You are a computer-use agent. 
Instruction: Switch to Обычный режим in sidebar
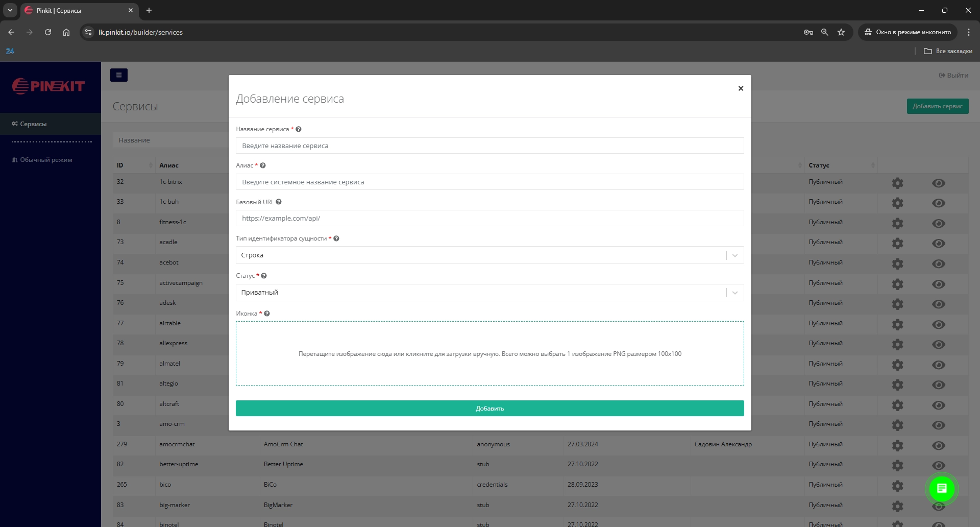click(x=45, y=160)
